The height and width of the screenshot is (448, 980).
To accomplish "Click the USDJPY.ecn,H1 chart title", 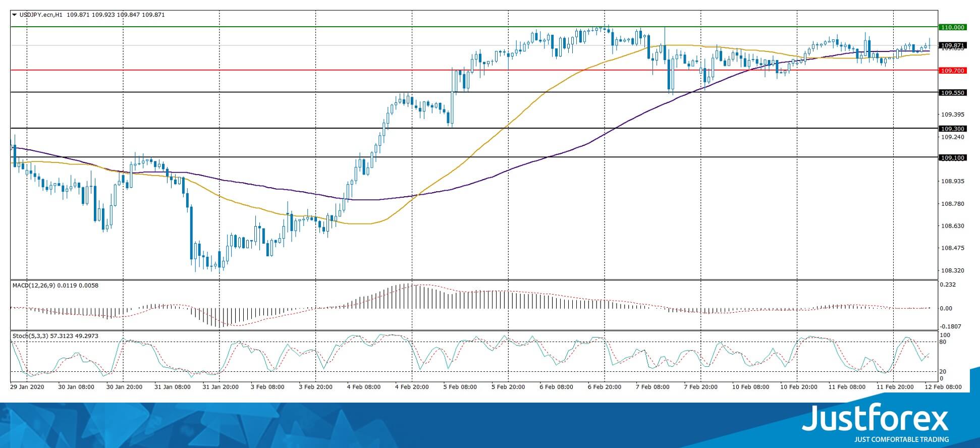I will [x=41, y=15].
